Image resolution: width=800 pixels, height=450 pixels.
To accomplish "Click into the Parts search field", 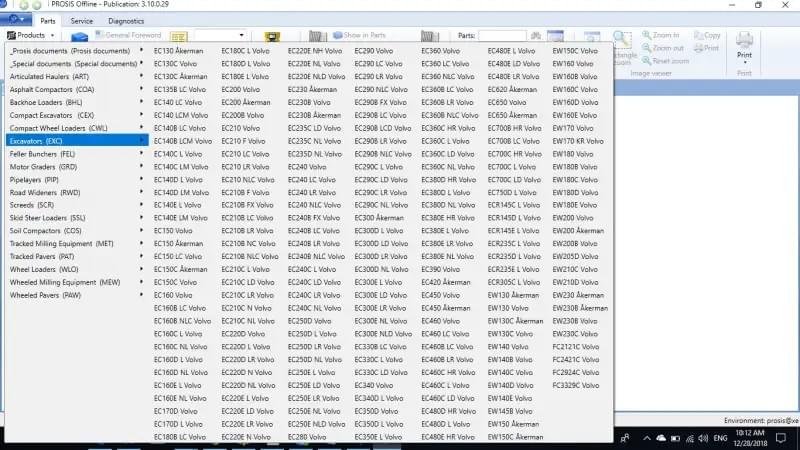I will pos(502,35).
